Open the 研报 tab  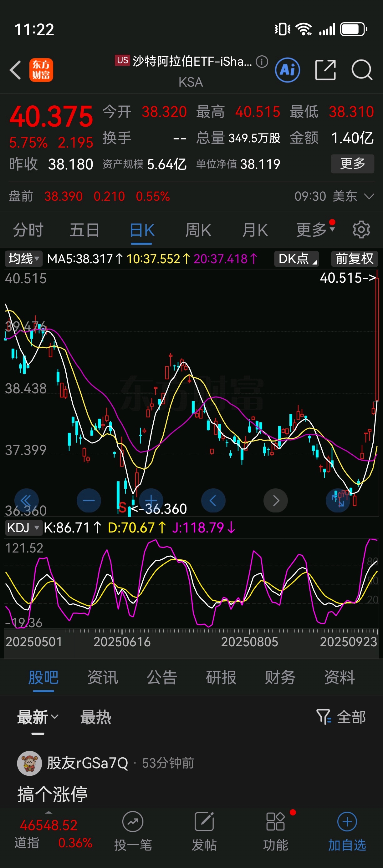pos(221,677)
